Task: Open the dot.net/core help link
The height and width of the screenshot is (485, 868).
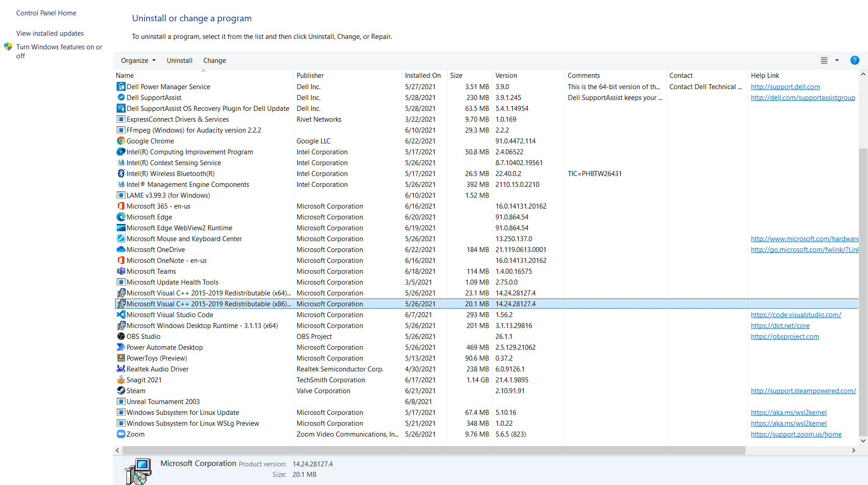Action: 780,325
